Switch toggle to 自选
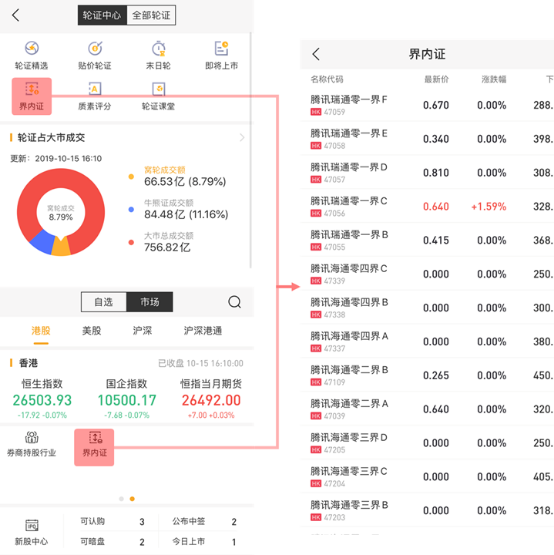554x555 pixels. tap(103, 302)
